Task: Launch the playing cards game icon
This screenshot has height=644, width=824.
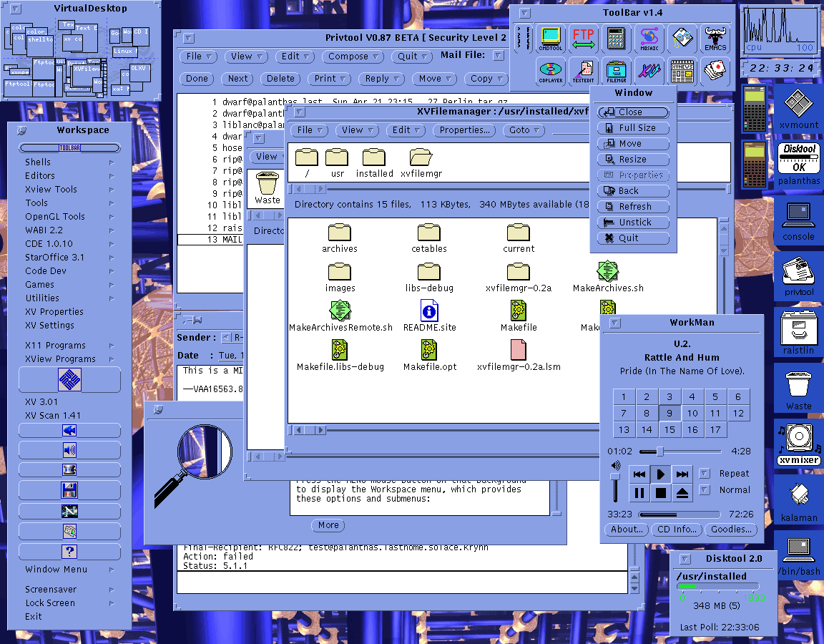Action: 715,71
